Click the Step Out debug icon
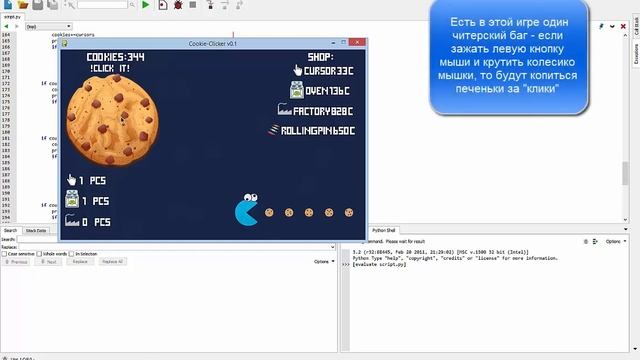 240,4
